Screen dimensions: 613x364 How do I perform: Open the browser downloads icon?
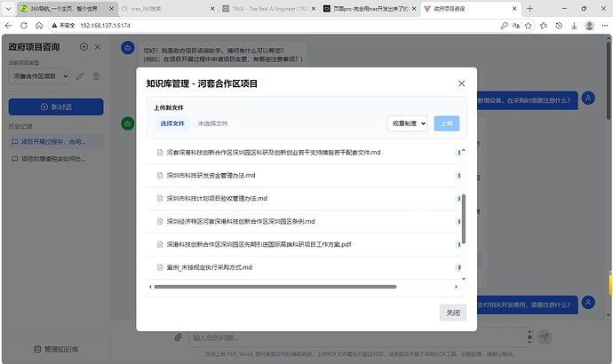tap(574, 26)
